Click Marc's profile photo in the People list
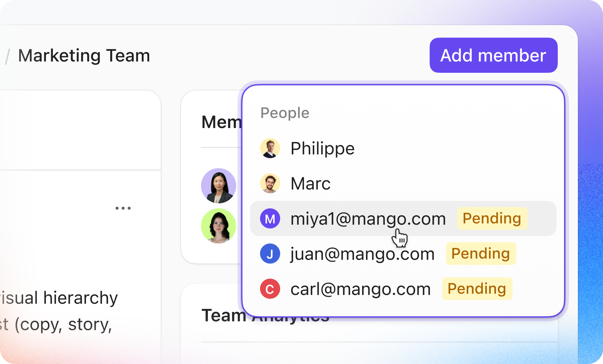 (x=270, y=183)
